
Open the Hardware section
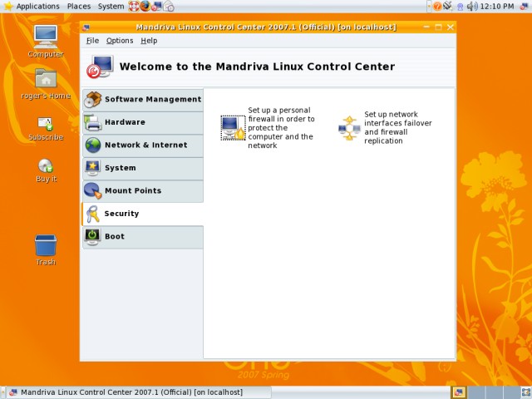coord(143,122)
